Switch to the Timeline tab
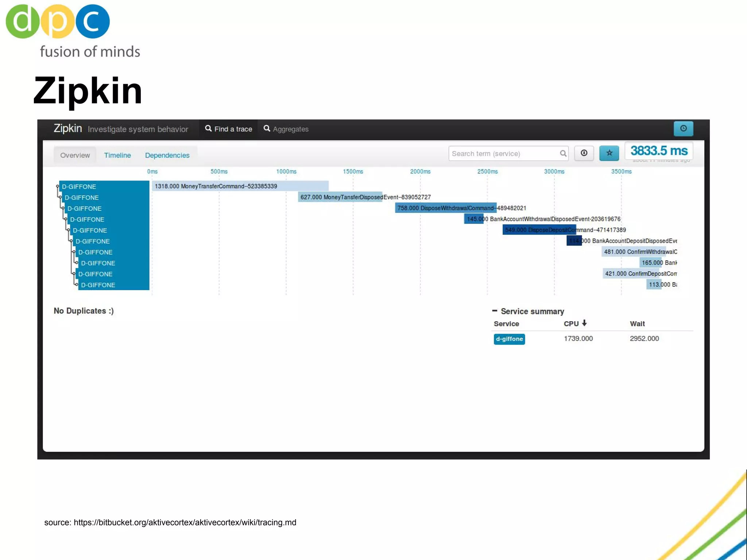This screenshot has height=560, width=747. tap(117, 155)
